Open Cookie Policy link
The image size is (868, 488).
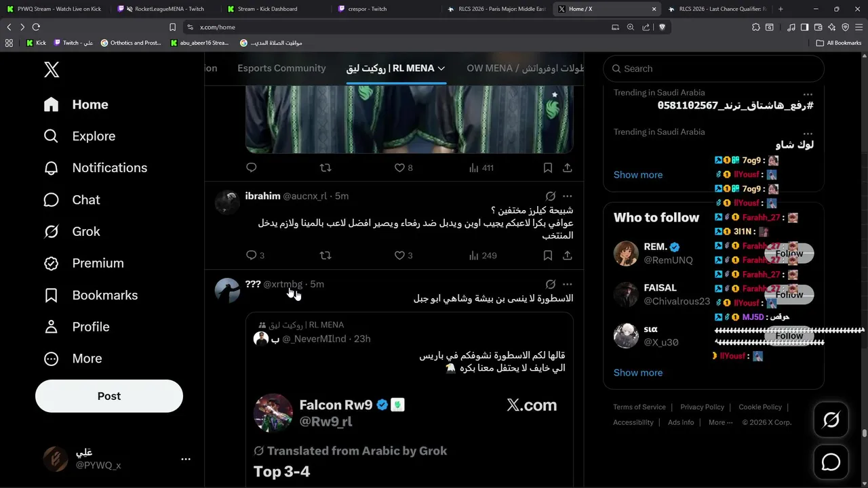pyautogui.click(x=760, y=407)
